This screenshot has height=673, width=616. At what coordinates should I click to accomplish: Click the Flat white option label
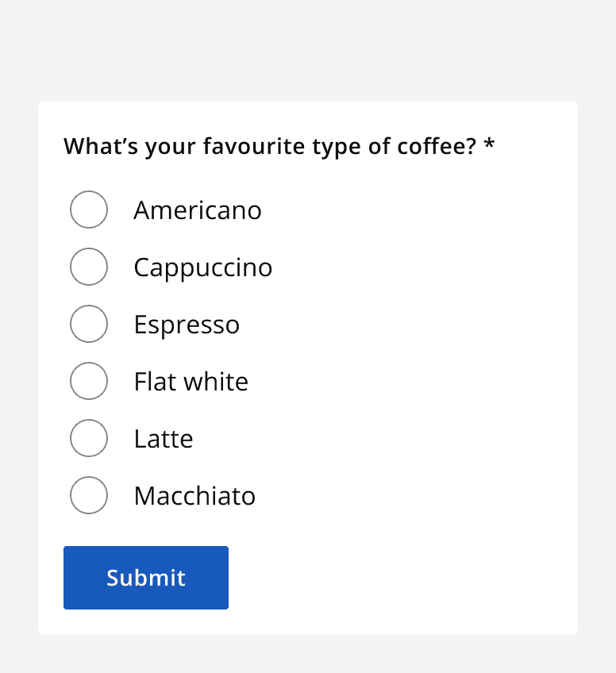click(x=191, y=381)
